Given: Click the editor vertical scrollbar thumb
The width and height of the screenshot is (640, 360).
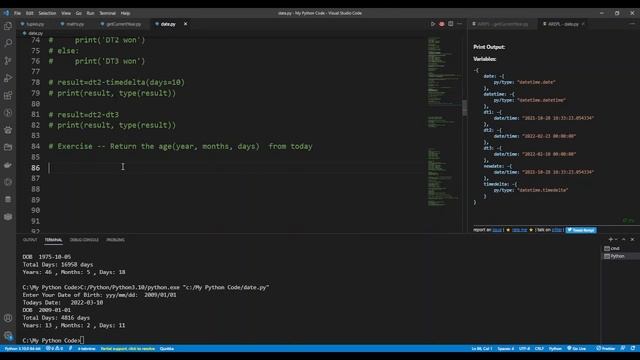Looking at the screenshot, I should (464, 108).
